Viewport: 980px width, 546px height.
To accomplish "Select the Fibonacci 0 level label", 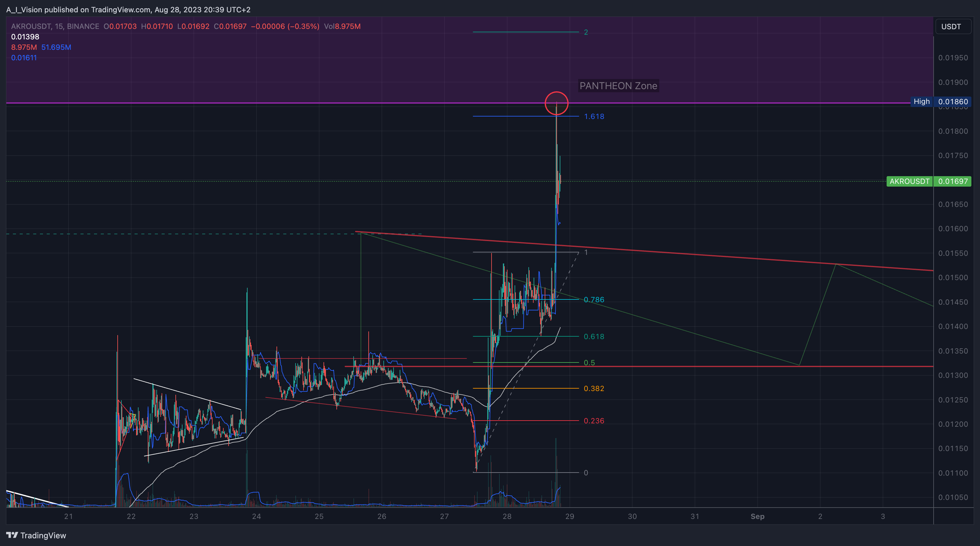I will (x=586, y=473).
